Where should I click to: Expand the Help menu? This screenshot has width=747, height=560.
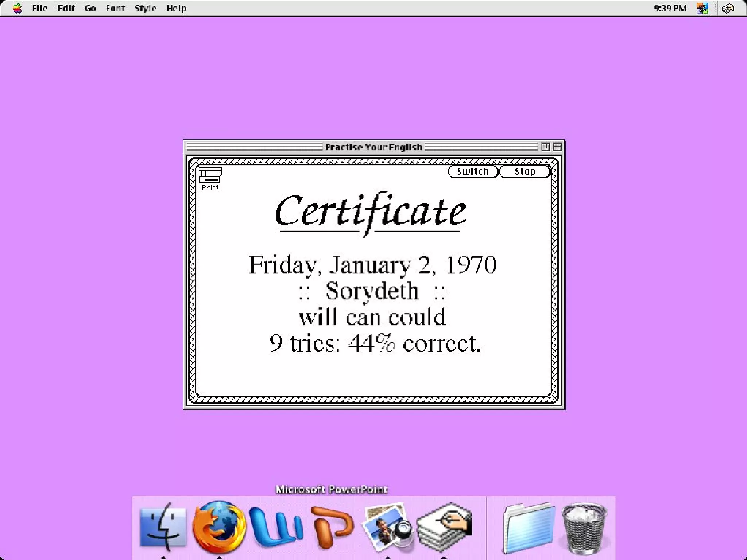177,8
